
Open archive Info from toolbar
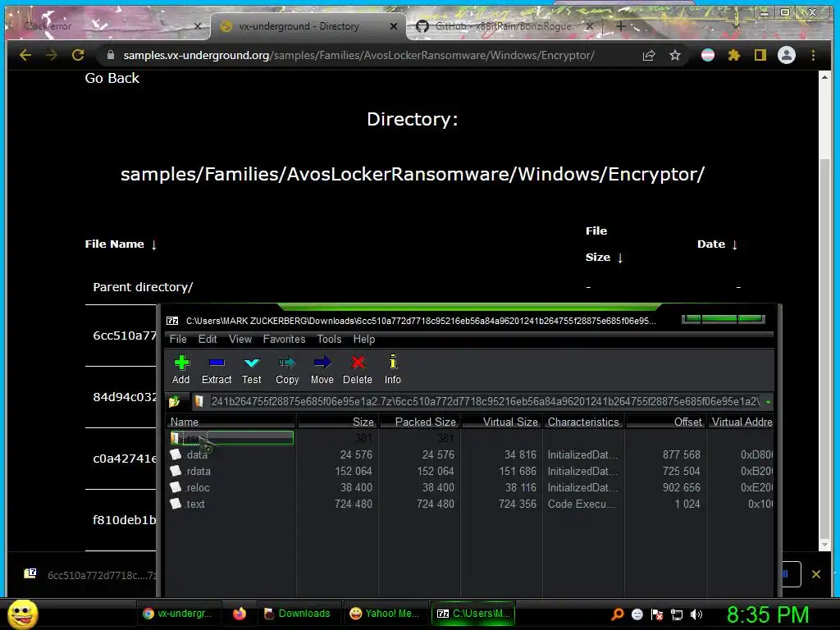tap(393, 369)
